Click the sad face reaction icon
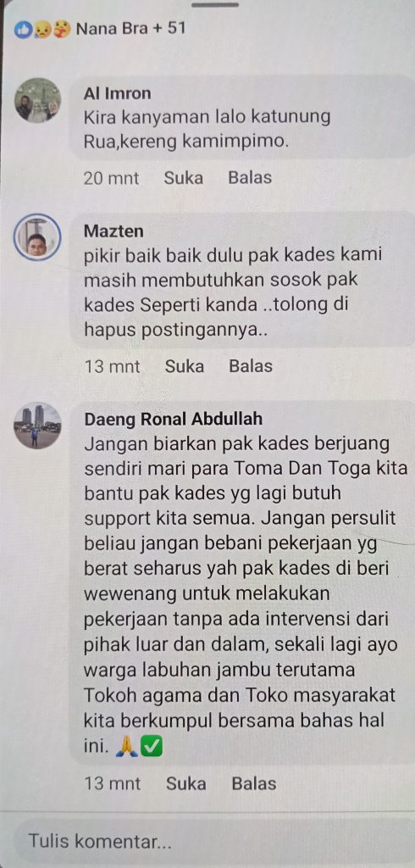Screen dimensions: 415x868 pos(42,30)
